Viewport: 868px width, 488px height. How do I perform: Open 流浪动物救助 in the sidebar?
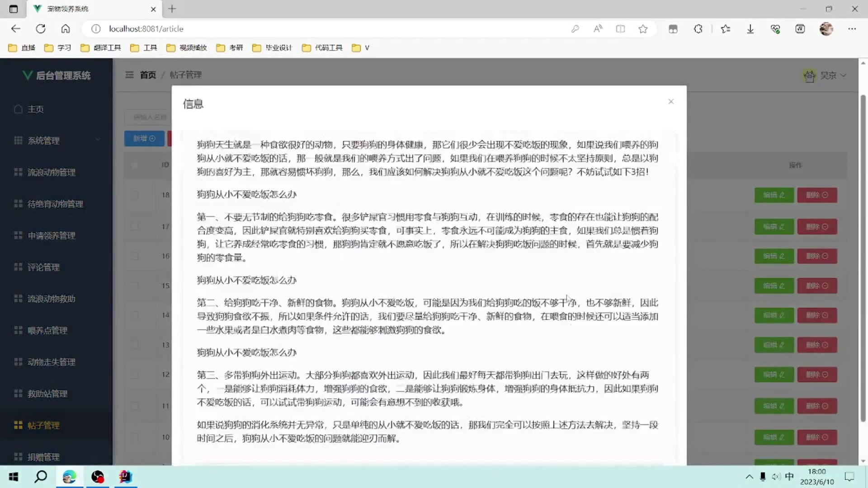point(56,299)
